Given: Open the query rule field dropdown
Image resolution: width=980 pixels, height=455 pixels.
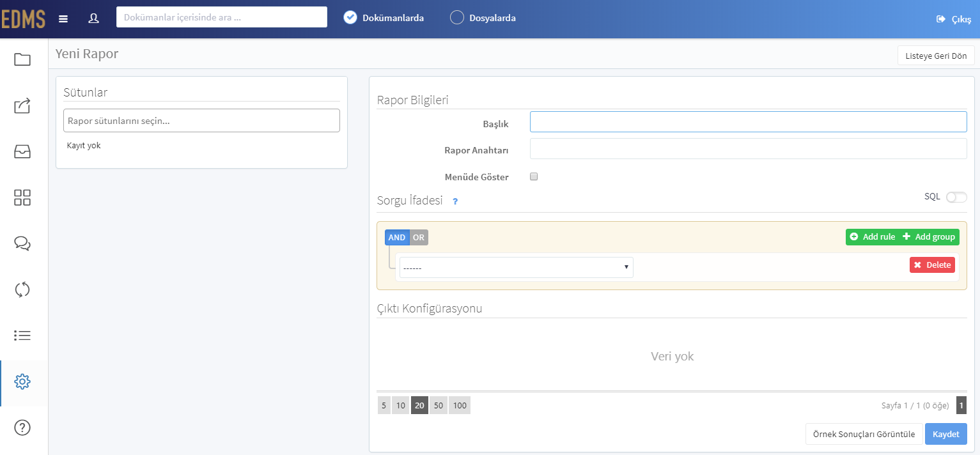Looking at the screenshot, I should (517, 268).
